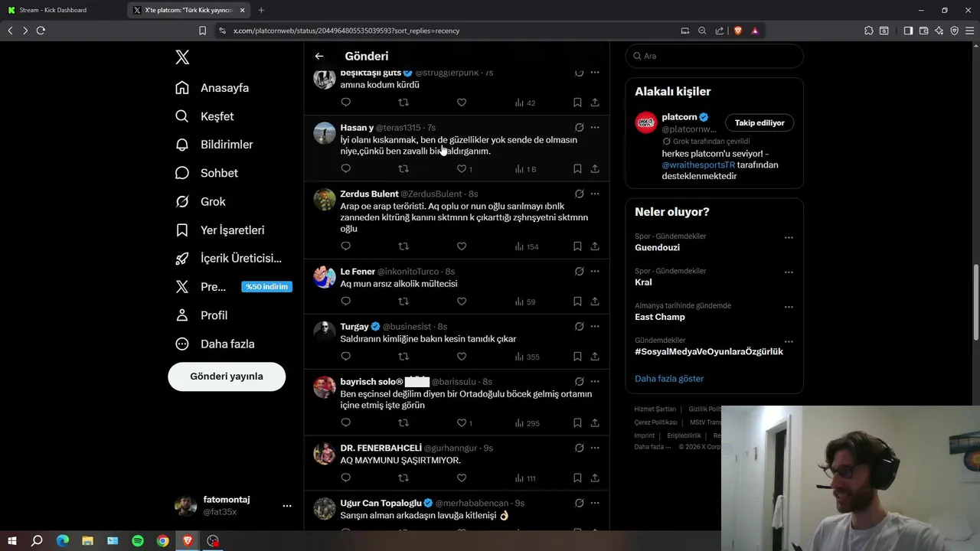Like DR. FENERBAHCELİ's post

462,478
